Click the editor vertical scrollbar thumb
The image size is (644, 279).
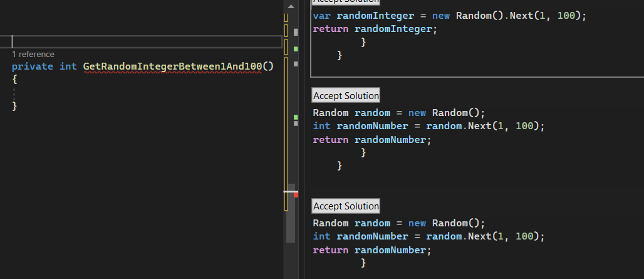[x=291, y=213]
